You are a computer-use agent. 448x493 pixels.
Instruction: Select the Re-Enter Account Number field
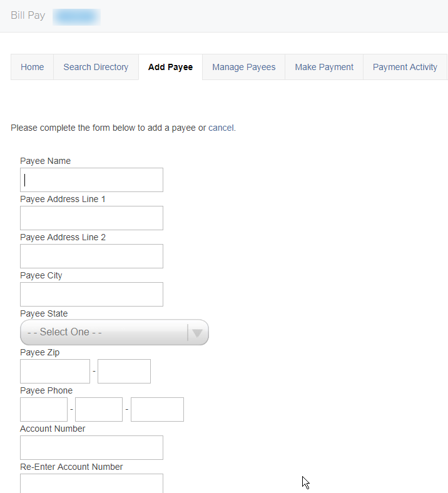coord(91,484)
